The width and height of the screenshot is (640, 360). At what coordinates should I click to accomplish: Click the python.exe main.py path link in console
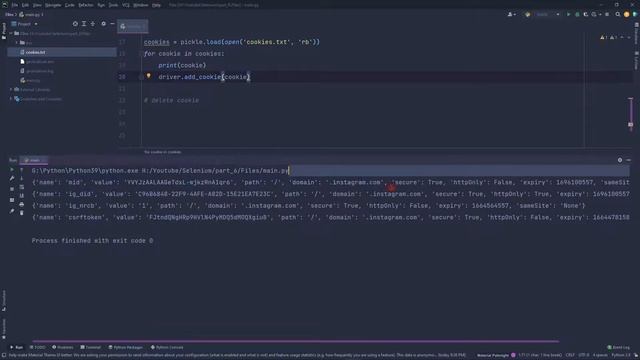[160, 171]
